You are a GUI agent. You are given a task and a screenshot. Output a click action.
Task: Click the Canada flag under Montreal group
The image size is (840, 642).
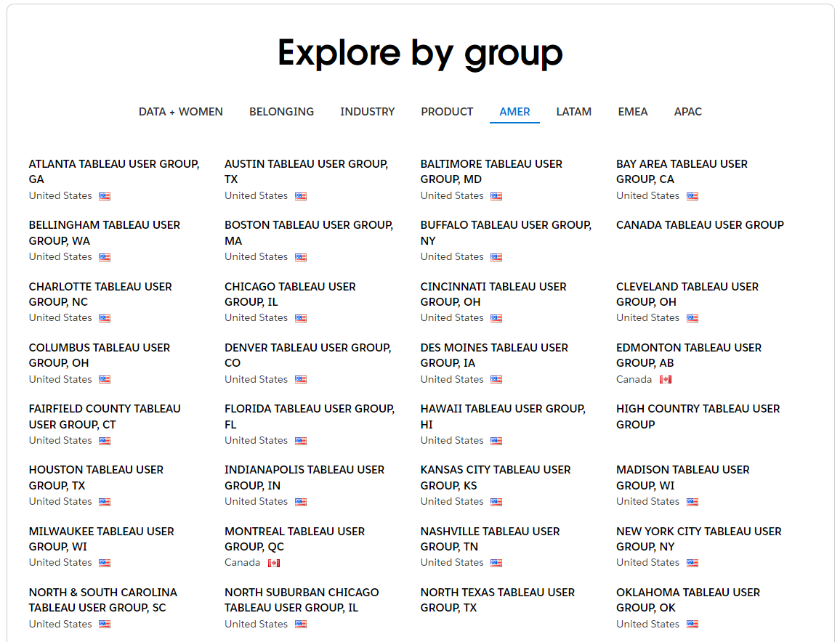(x=274, y=563)
